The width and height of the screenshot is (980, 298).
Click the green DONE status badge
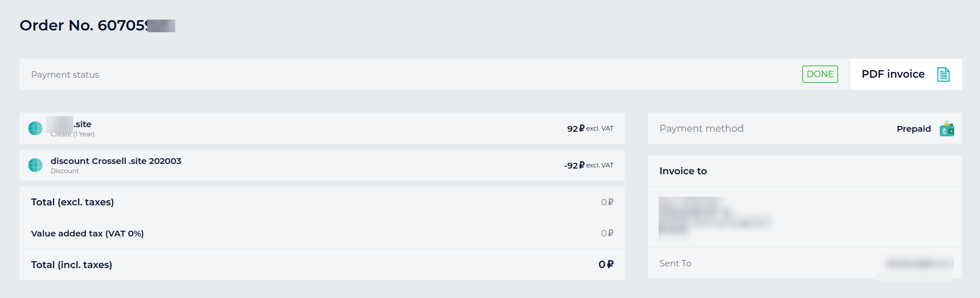[820, 74]
